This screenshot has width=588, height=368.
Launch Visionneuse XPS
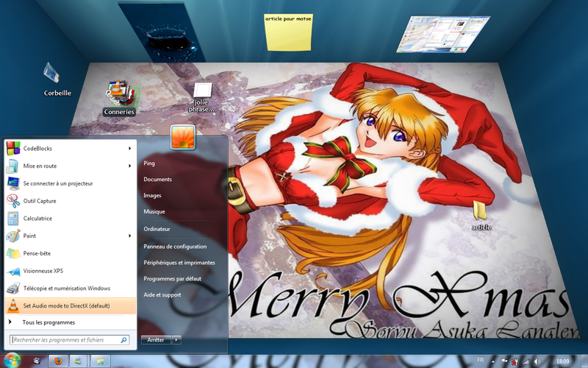point(70,271)
